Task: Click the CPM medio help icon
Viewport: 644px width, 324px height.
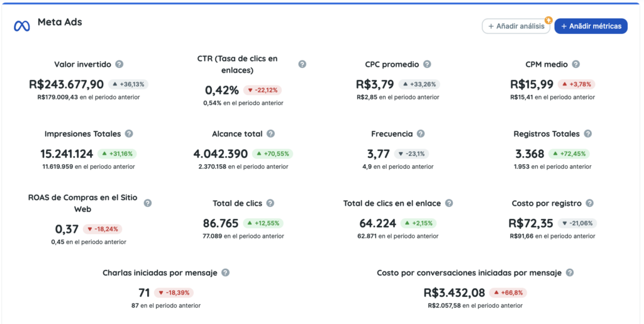Action: 575,64
